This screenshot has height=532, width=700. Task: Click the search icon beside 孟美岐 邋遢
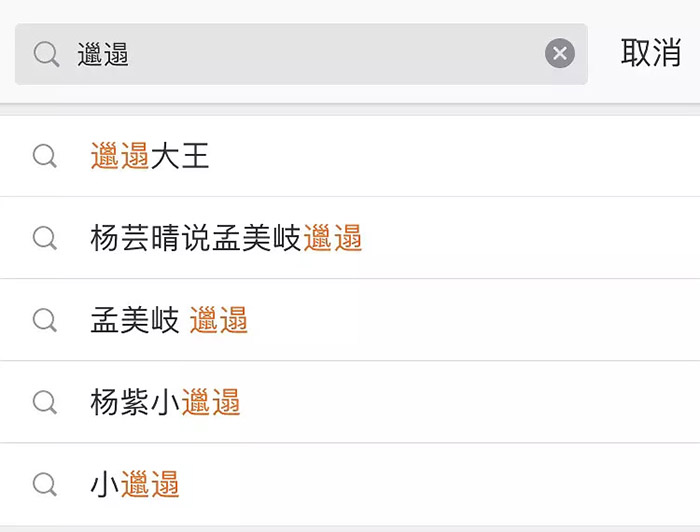coord(45,320)
